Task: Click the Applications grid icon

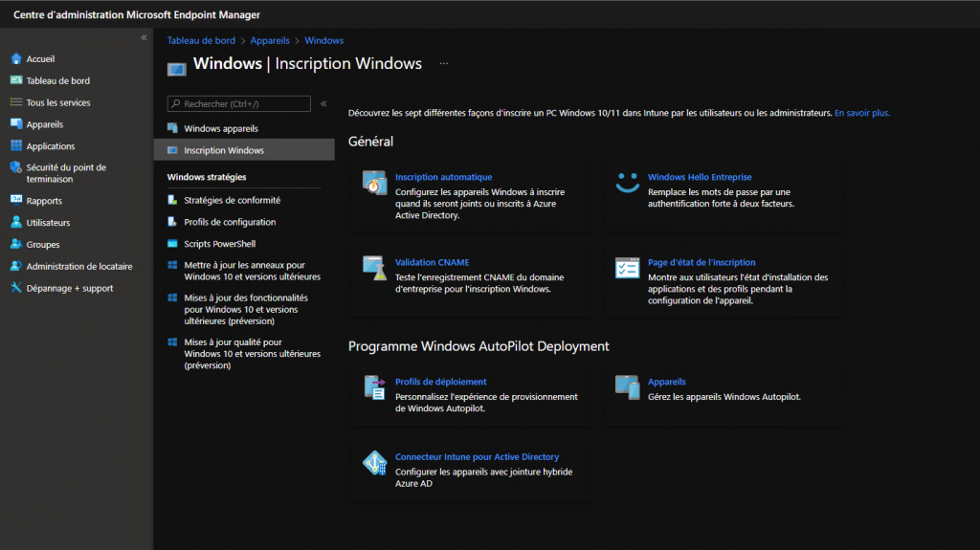Action: 16,145
